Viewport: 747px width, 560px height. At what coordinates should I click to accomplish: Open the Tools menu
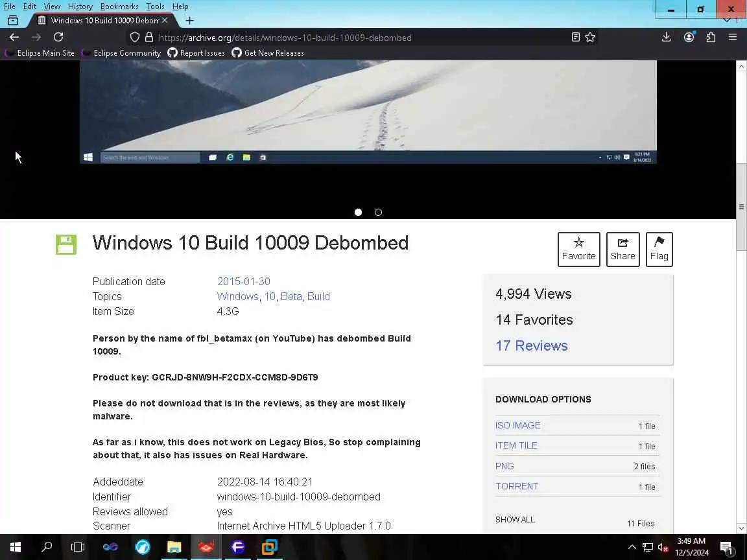155,6
